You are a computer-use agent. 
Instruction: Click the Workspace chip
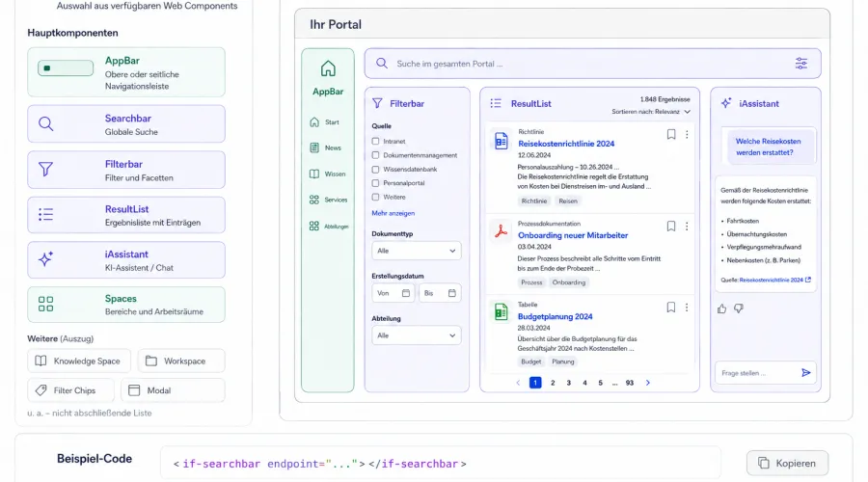(181, 361)
